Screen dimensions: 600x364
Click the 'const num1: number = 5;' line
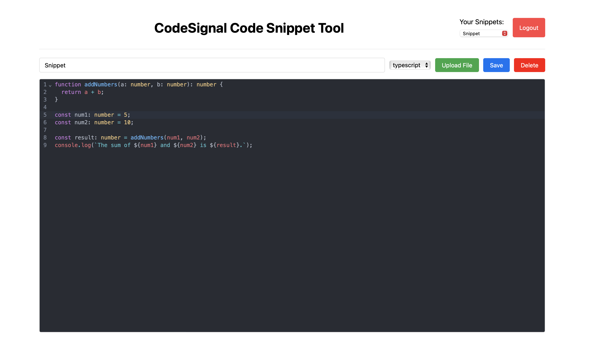click(x=92, y=115)
